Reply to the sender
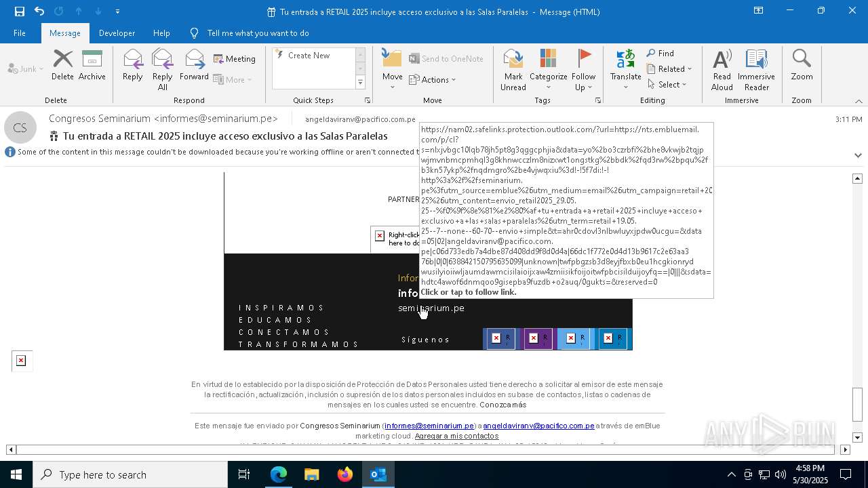The image size is (868, 488). tap(132, 66)
